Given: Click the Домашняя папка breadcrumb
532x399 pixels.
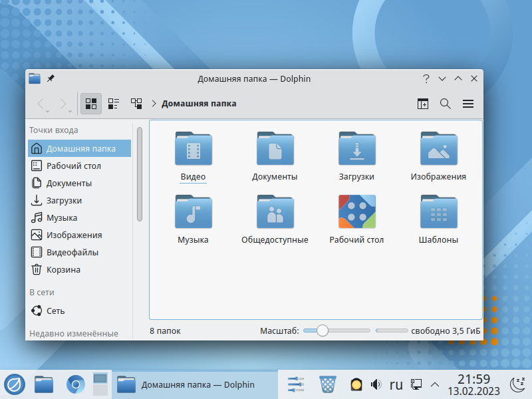Looking at the screenshot, I should click(199, 104).
